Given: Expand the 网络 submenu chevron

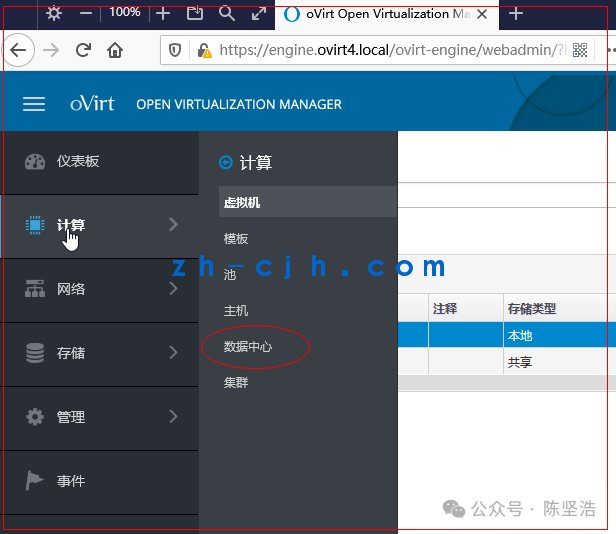Looking at the screenshot, I should (x=173, y=288).
